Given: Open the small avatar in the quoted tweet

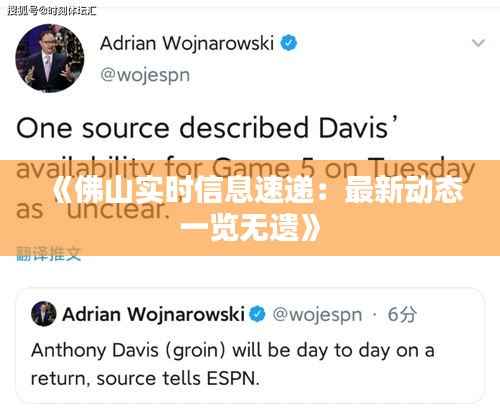Looking at the screenshot, I should coord(44,314).
